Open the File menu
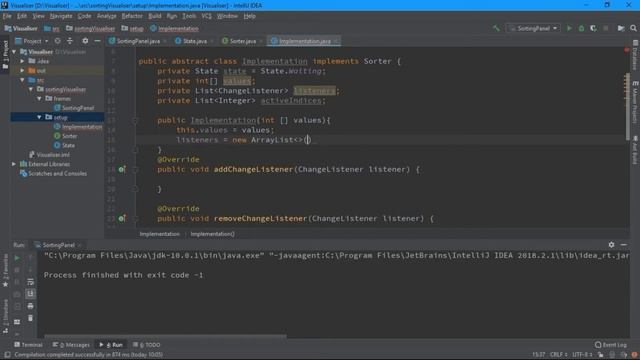 (x=7, y=16)
